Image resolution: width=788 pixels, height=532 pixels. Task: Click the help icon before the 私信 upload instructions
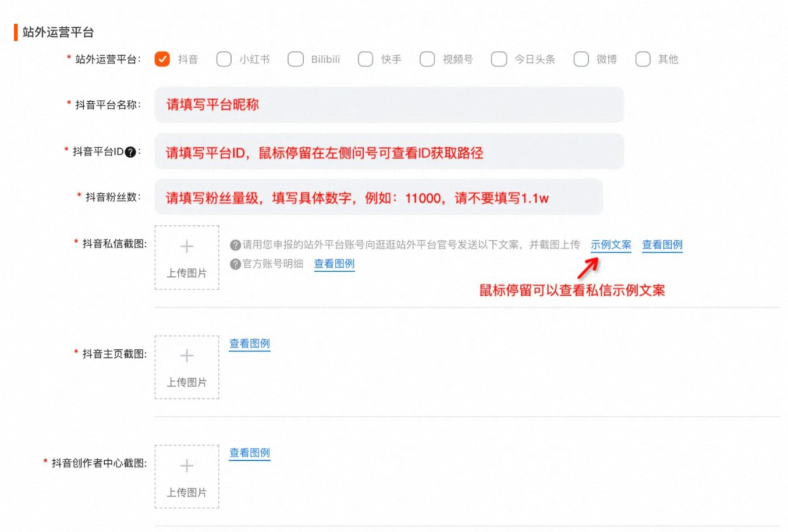(234, 244)
